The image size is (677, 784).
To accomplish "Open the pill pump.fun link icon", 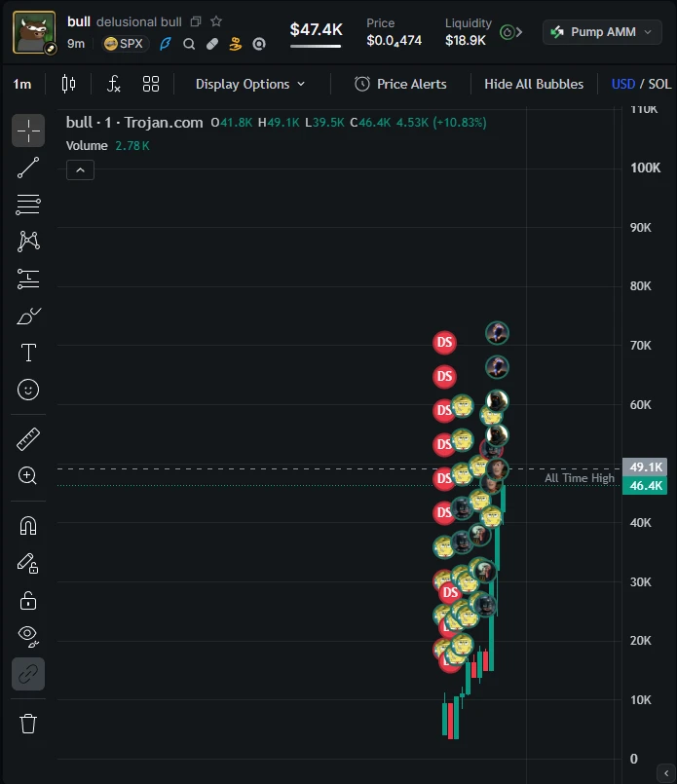I will [212, 44].
